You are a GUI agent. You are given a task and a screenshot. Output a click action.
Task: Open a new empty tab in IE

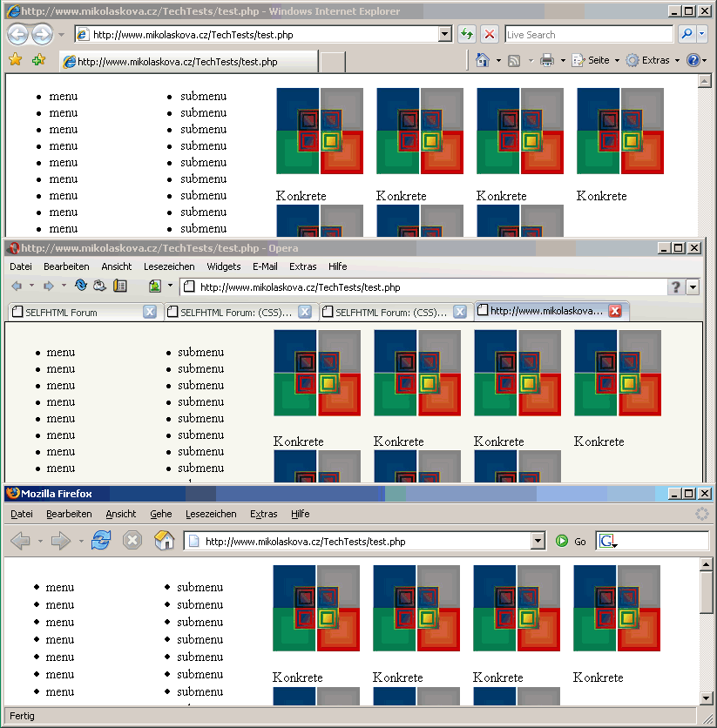(333, 62)
